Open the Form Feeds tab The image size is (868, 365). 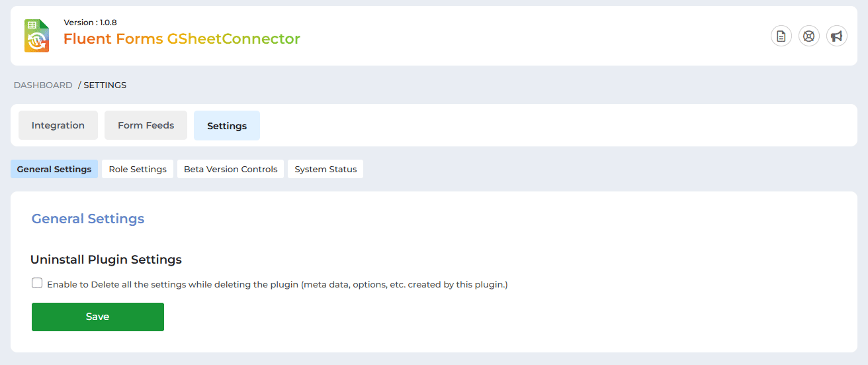pyautogui.click(x=146, y=125)
